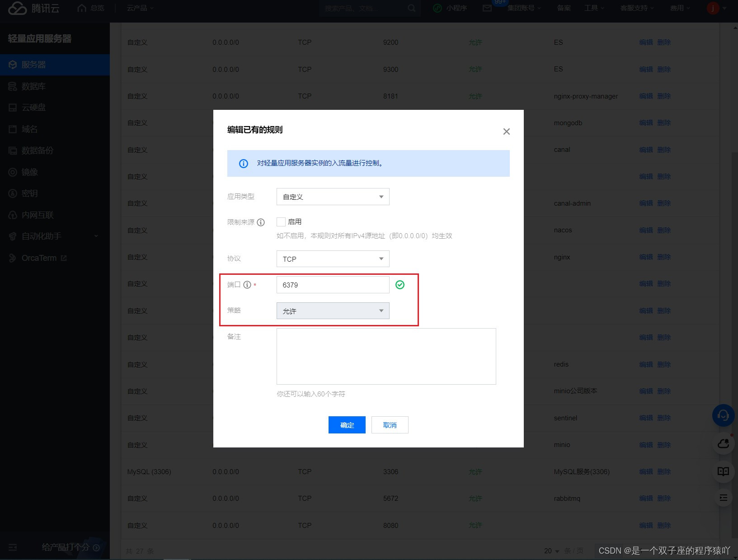
Task: Enable the 启用 source restriction checkbox
Action: [x=281, y=222]
